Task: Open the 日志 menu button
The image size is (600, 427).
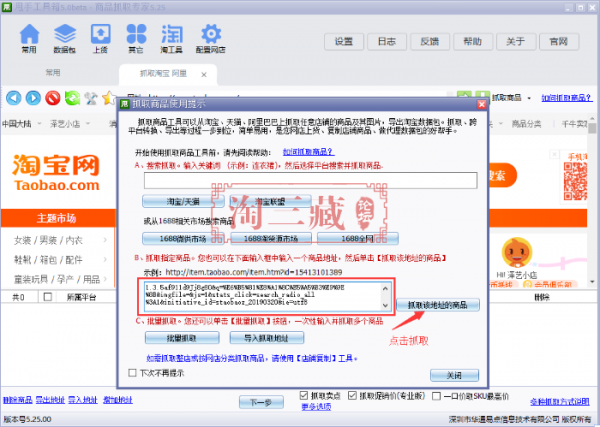Action: (386, 42)
